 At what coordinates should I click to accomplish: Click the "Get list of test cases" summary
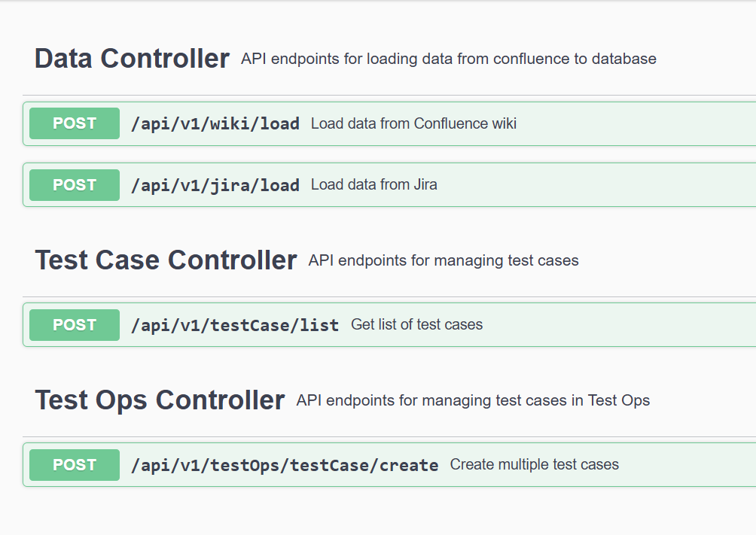(416, 325)
